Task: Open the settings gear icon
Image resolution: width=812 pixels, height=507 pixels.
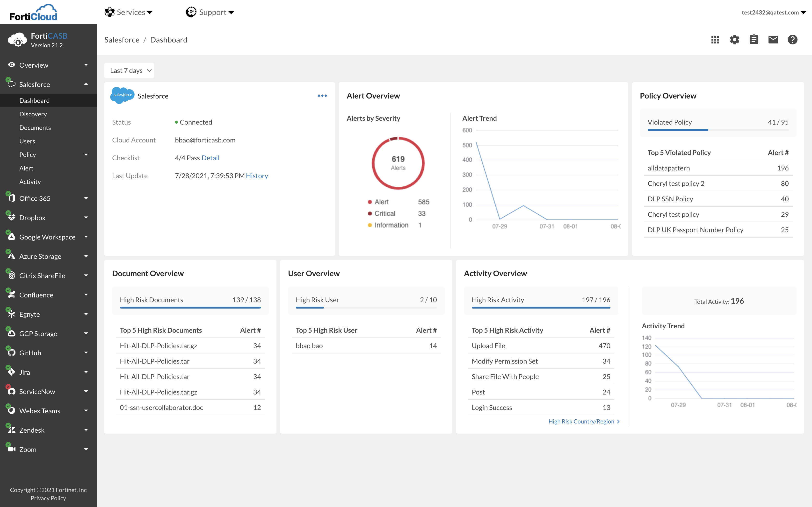Action: tap(734, 40)
